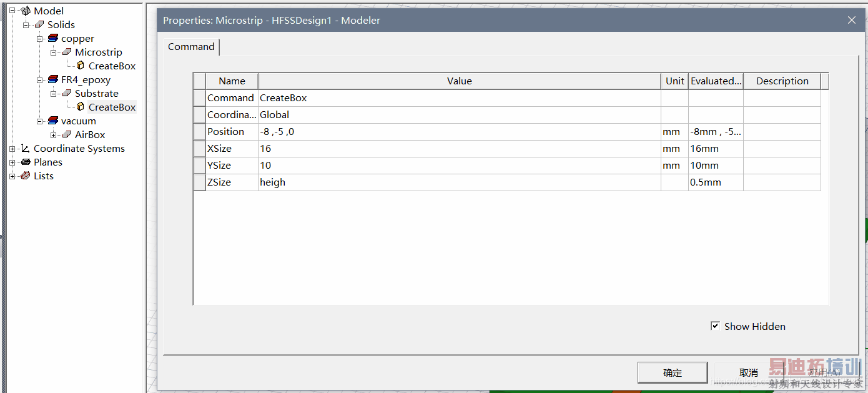Image resolution: width=868 pixels, height=393 pixels.
Task: Click the Value column header
Action: (x=460, y=81)
